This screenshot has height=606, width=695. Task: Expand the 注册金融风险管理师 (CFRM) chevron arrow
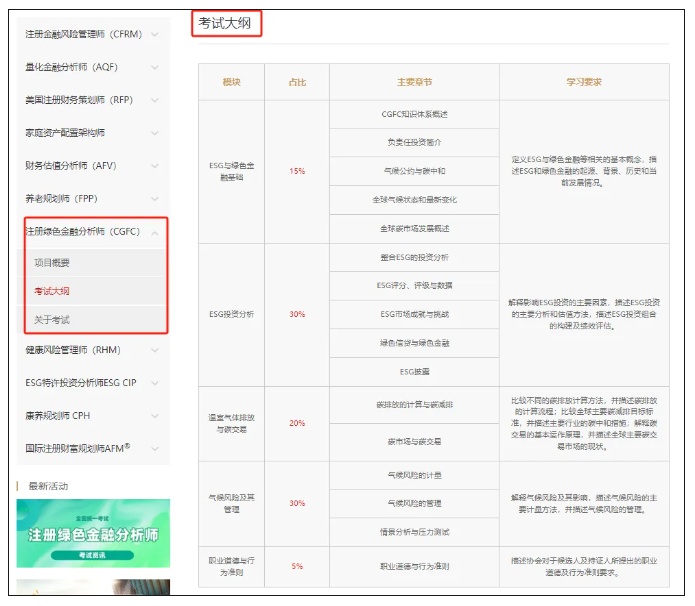pyautogui.click(x=154, y=35)
